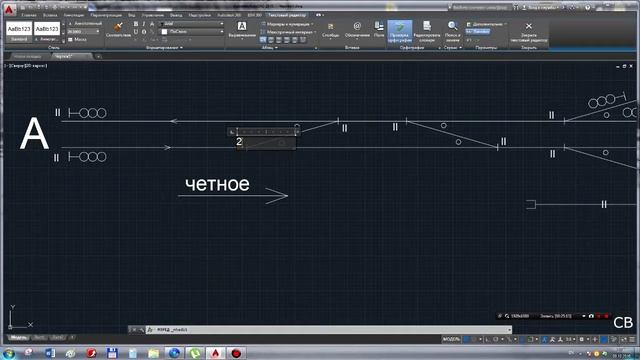Close the text editor (Закрыть текстовый редактор)

click(x=529, y=32)
